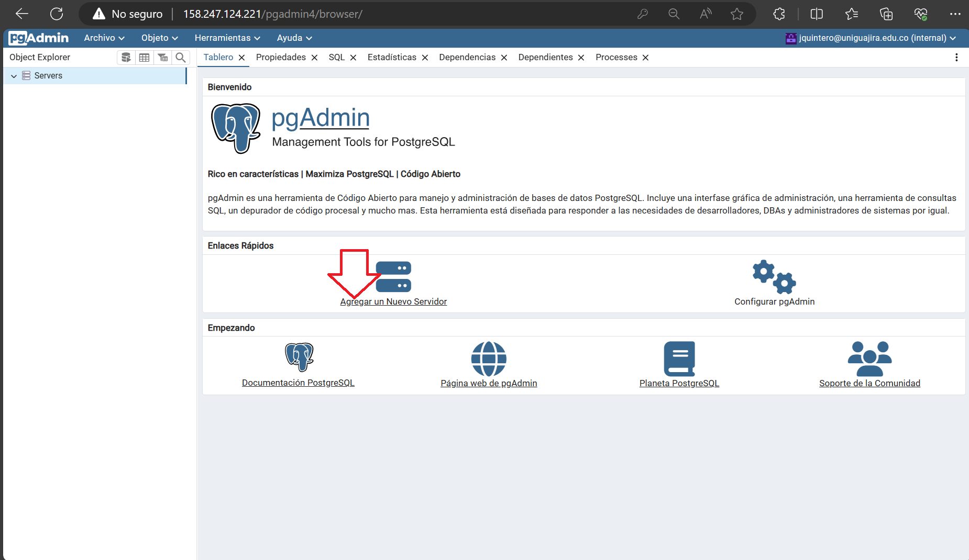Click the large elephant logo in Bienvenido
This screenshot has width=969, height=560.
[236, 128]
